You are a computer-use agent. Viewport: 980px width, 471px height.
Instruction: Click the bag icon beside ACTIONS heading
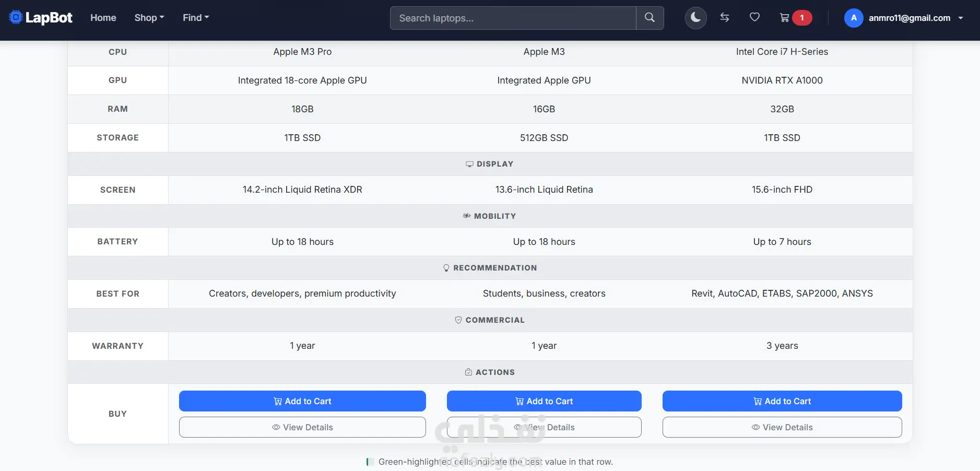tap(468, 372)
